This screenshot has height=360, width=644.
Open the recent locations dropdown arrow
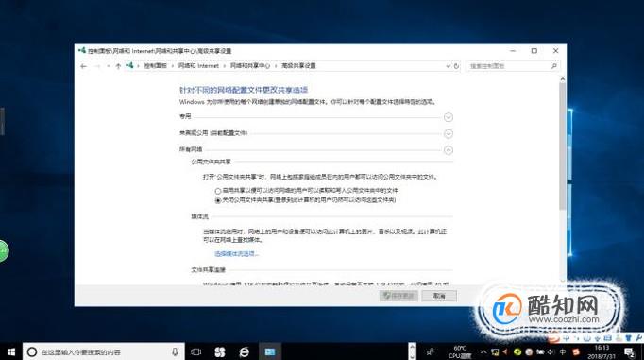pyautogui.click(x=109, y=66)
